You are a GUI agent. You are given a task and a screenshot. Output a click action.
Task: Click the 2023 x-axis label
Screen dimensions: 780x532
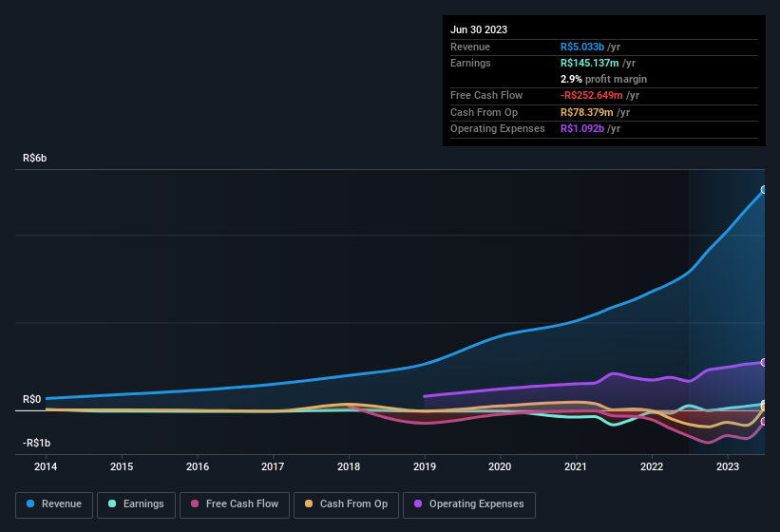[x=727, y=466]
